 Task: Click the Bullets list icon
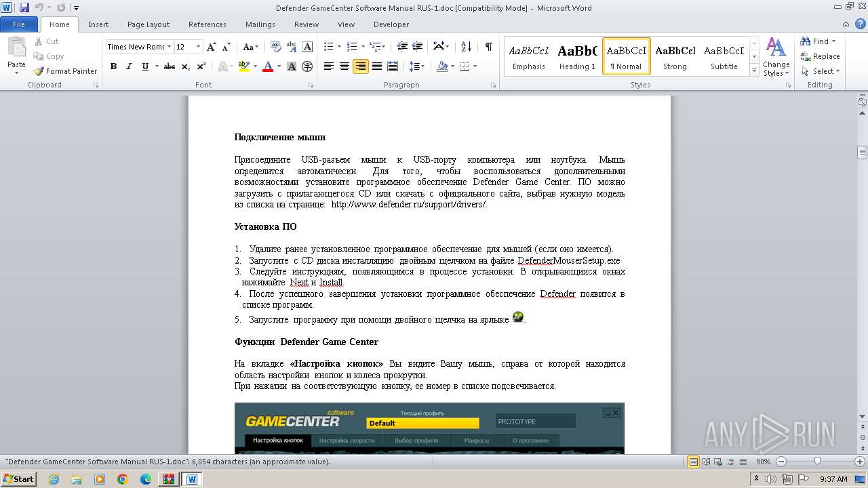click(x=329, y=47)
